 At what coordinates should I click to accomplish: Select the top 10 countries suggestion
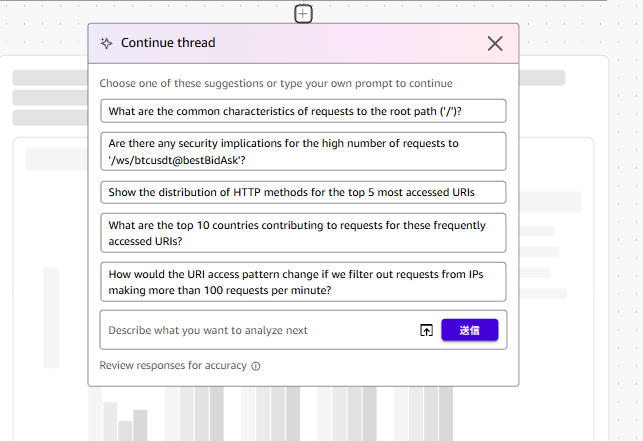point(303,232)
